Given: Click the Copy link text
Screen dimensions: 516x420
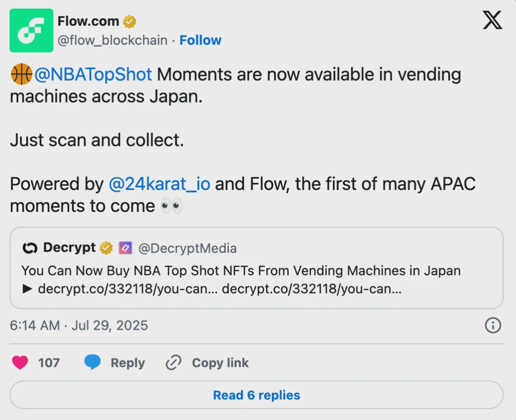Looking at the screenshot, I should click(220, 363).
